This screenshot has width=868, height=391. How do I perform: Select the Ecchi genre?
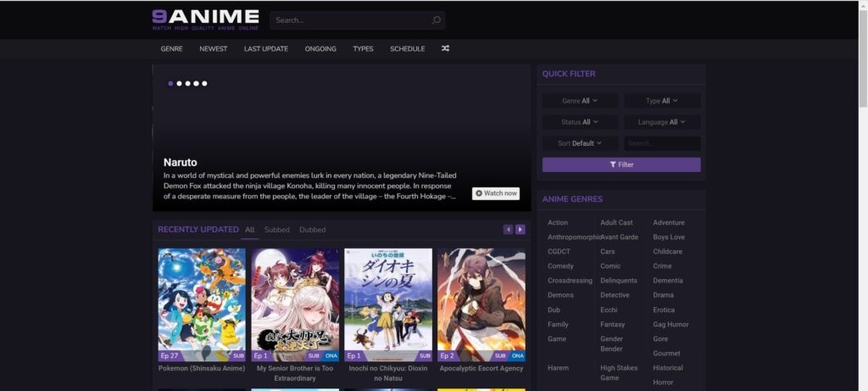click(x=609, y=310)
